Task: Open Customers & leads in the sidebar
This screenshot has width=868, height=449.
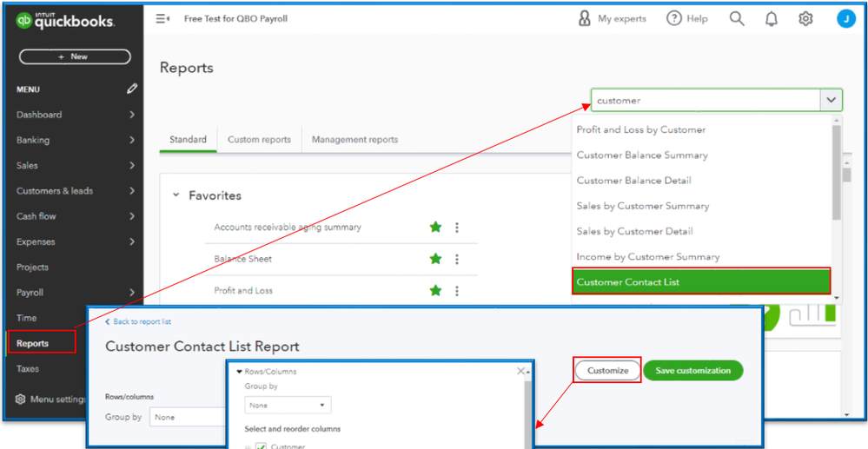Action: pyautogui.click(x=74, y=191)
